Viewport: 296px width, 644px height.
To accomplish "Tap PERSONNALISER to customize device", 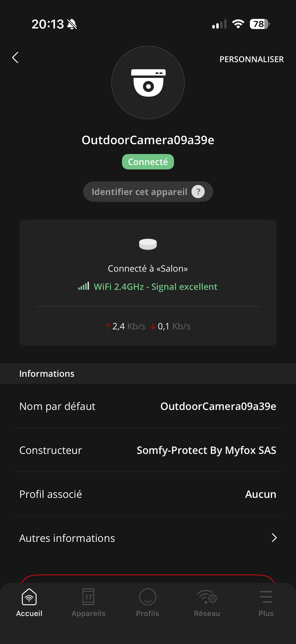I will (251, 59).
